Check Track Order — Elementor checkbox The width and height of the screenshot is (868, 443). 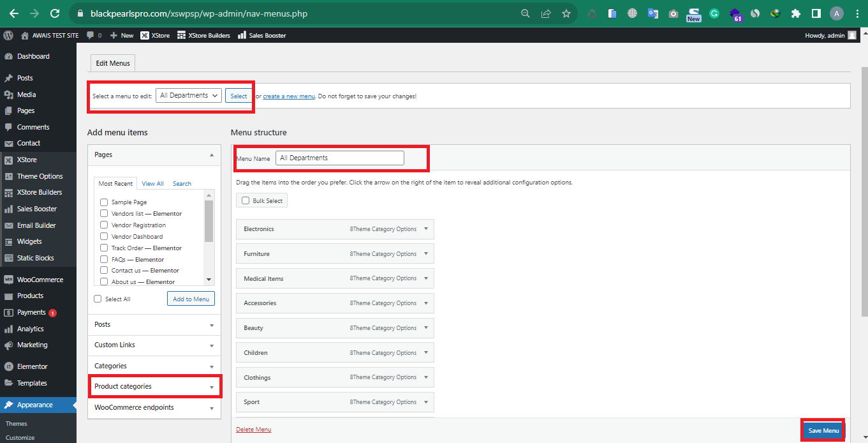(x=104, y=248)
